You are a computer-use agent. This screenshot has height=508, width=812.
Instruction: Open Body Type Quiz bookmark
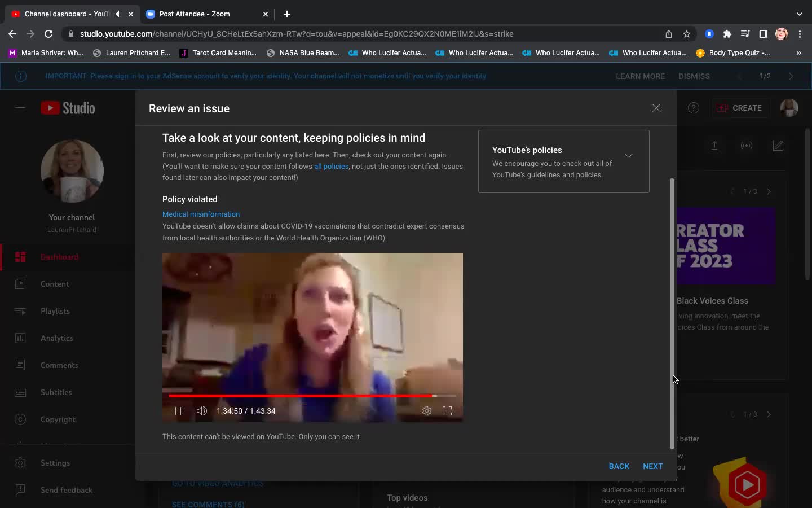733,53
